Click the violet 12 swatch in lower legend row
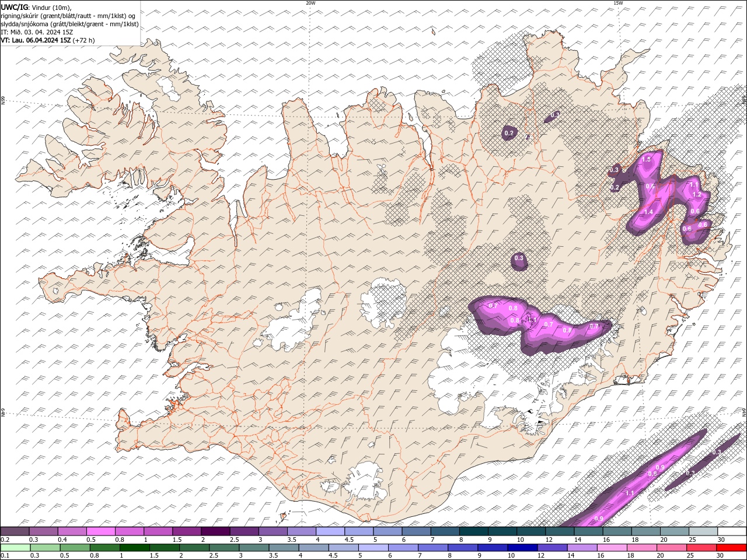Image resolution: width=747 pixels, height=560 pixels. (x=553, y=548)
